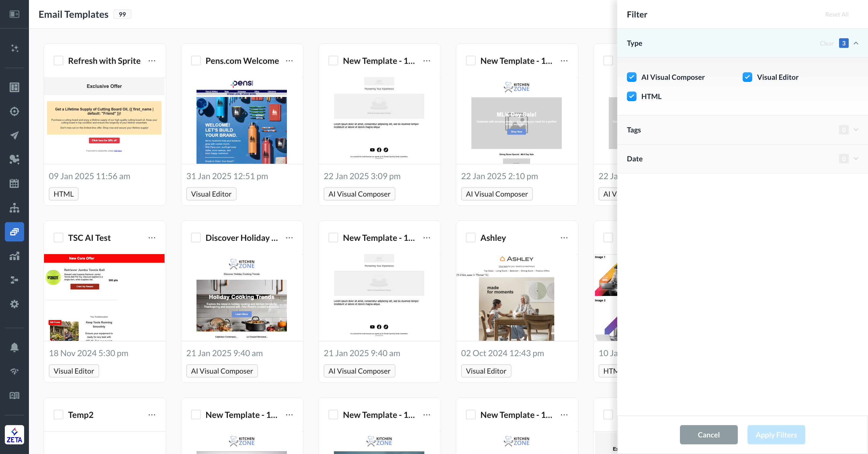The width and height of the screenshot is (868, 454).
Task: Click Apply Filters button
Action: click(x=776, y=434)
